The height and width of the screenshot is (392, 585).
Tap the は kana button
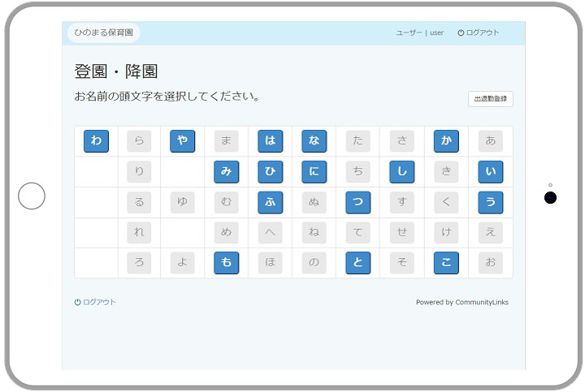(270, 141)
